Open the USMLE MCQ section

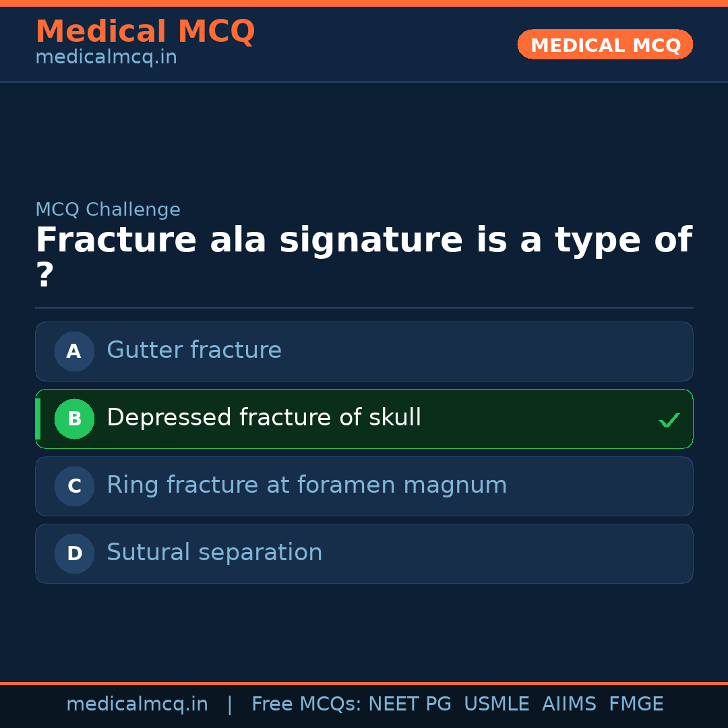(x=497, y=704)
